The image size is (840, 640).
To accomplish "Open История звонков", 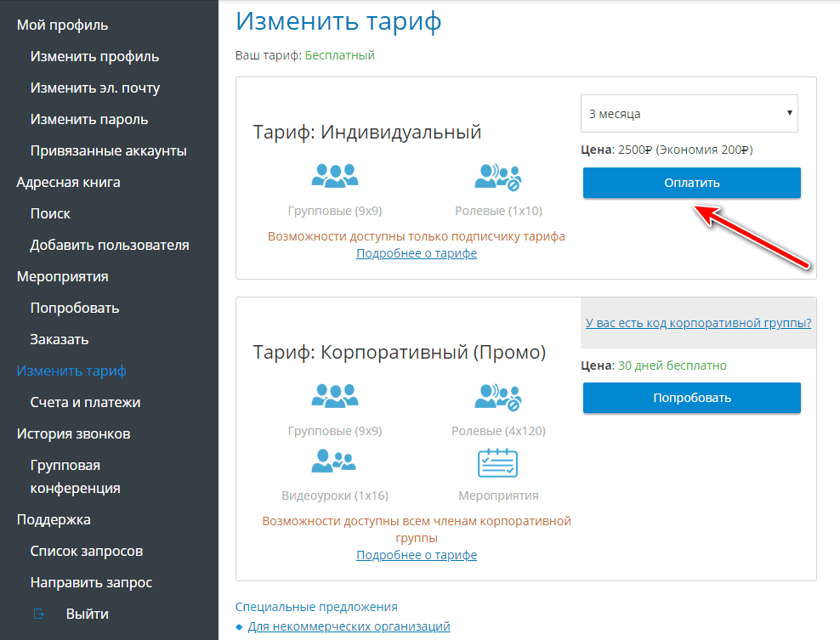I will (73, 433).
